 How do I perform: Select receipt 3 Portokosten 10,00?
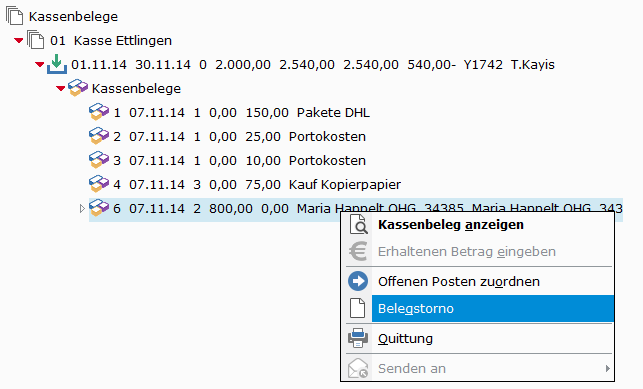tap(227, 160)
